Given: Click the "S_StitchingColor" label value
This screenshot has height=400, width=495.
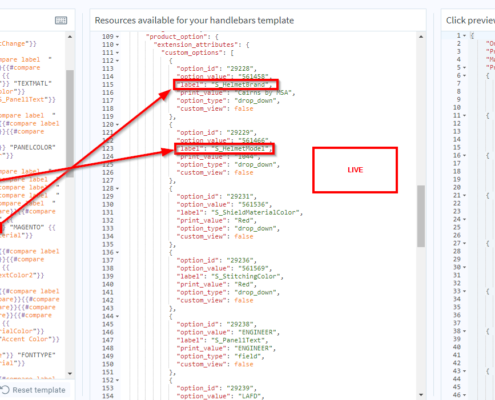Looking at the screenshot, I should tap(246, 276).
